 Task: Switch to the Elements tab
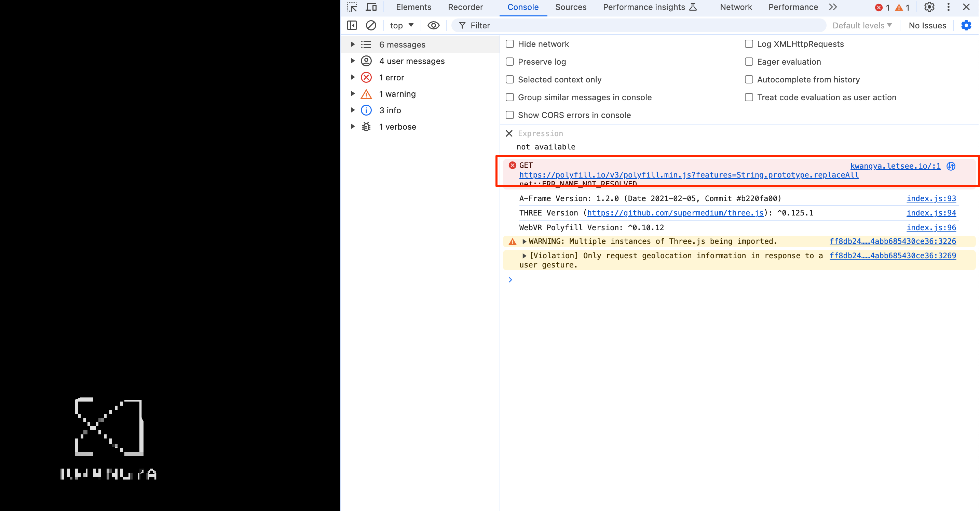413,7
